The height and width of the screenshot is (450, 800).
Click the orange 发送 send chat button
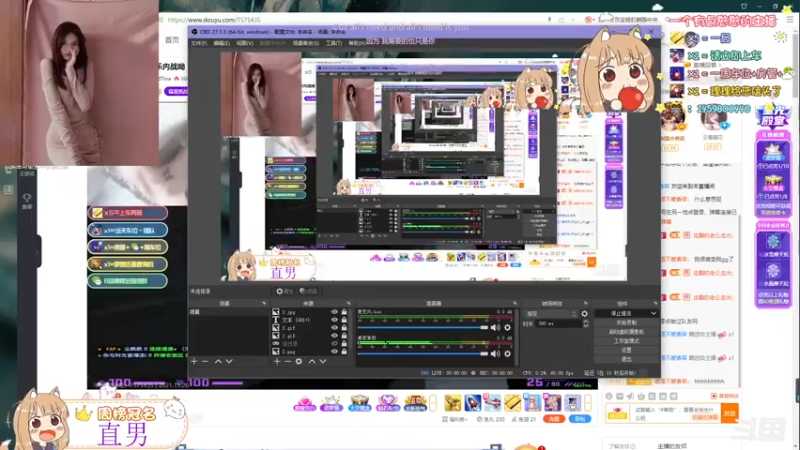[x=730, y=413]
